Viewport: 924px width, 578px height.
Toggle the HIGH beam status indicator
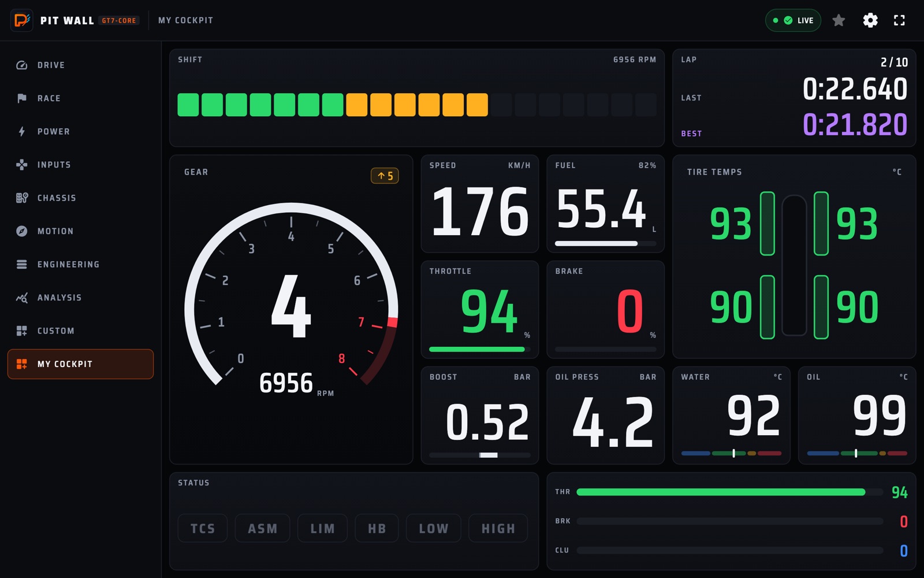click(498, 528)
